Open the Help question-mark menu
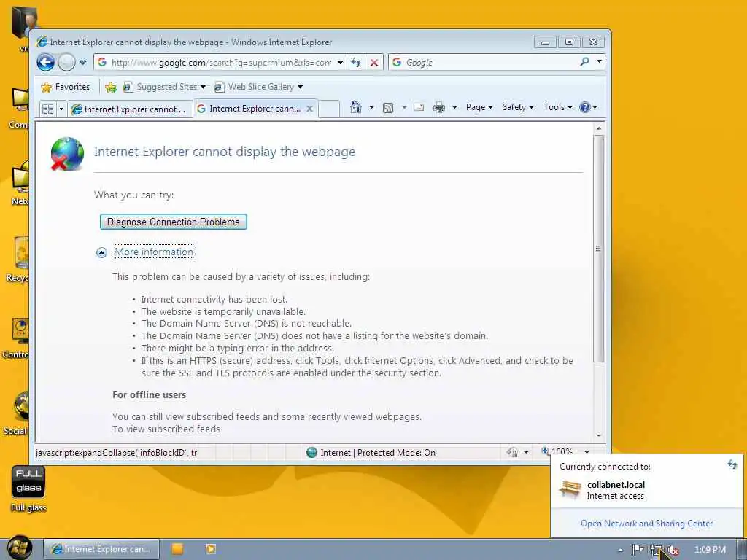Image resolution: width=747 pixels, height=560 pixels. point(589,107)
